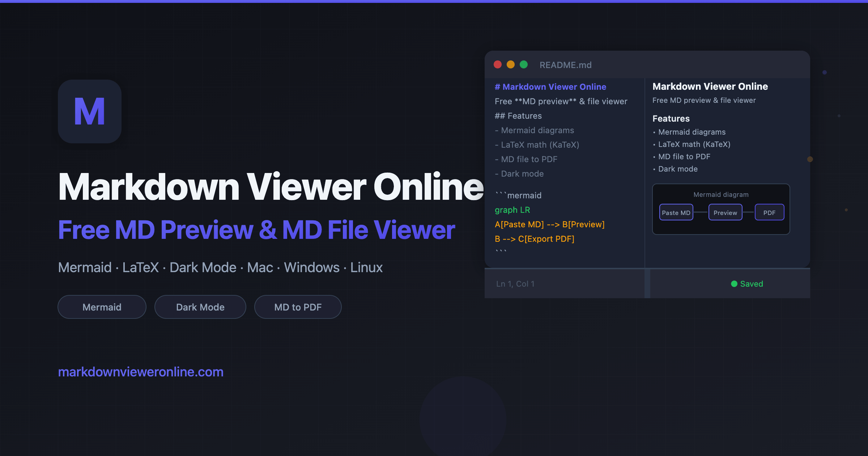
Task: Click the purple M app logo
Action: 90,111
